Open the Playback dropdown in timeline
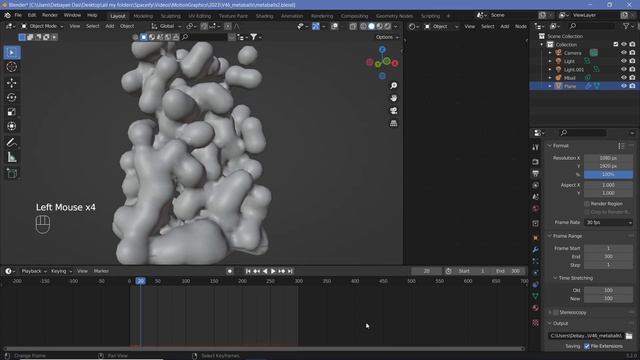Viewport: 640px width, 360px height. point(34,271)
